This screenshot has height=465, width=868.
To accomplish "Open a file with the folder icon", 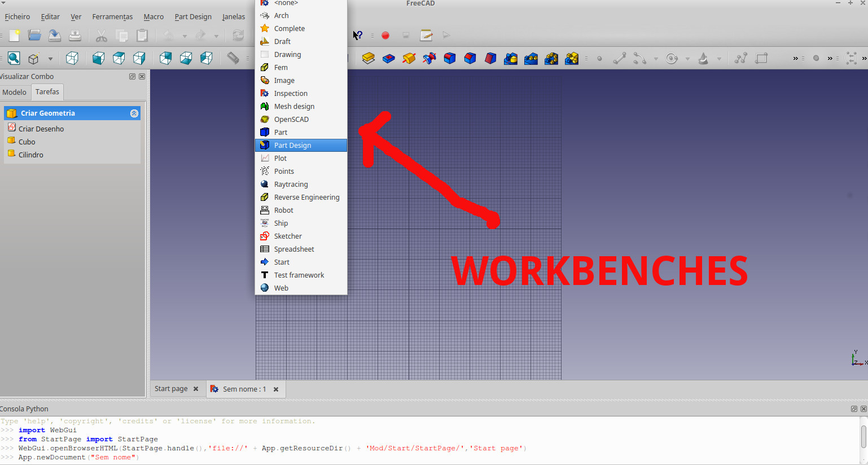I will (34, 36).
